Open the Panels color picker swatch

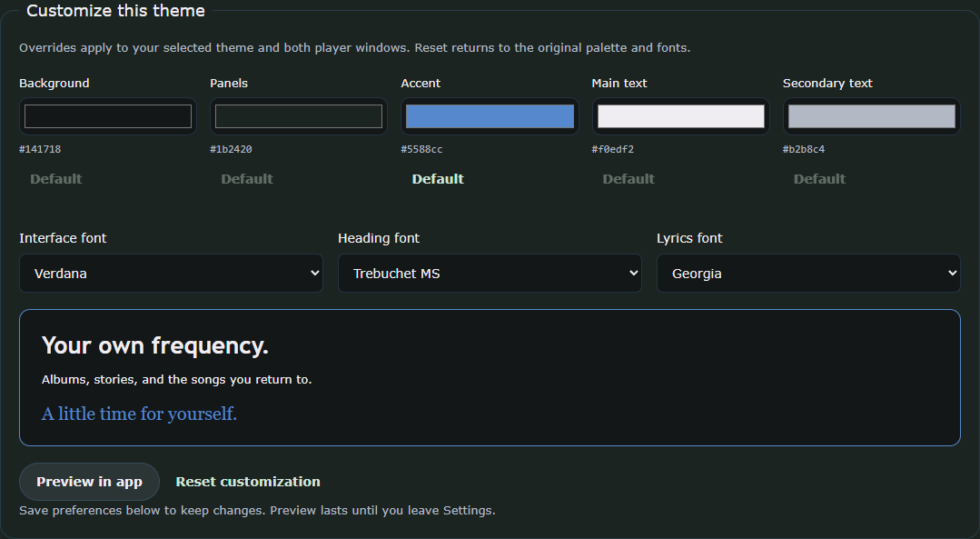coord(299,116)
